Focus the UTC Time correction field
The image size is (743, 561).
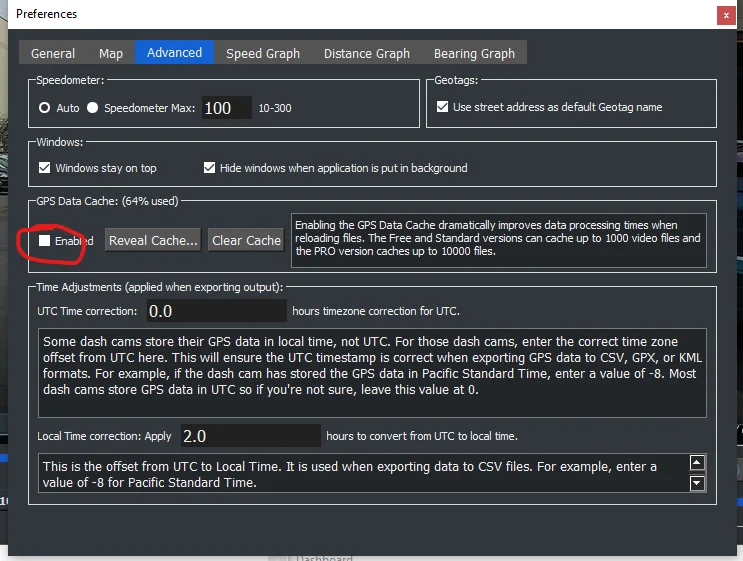point(216,311)
